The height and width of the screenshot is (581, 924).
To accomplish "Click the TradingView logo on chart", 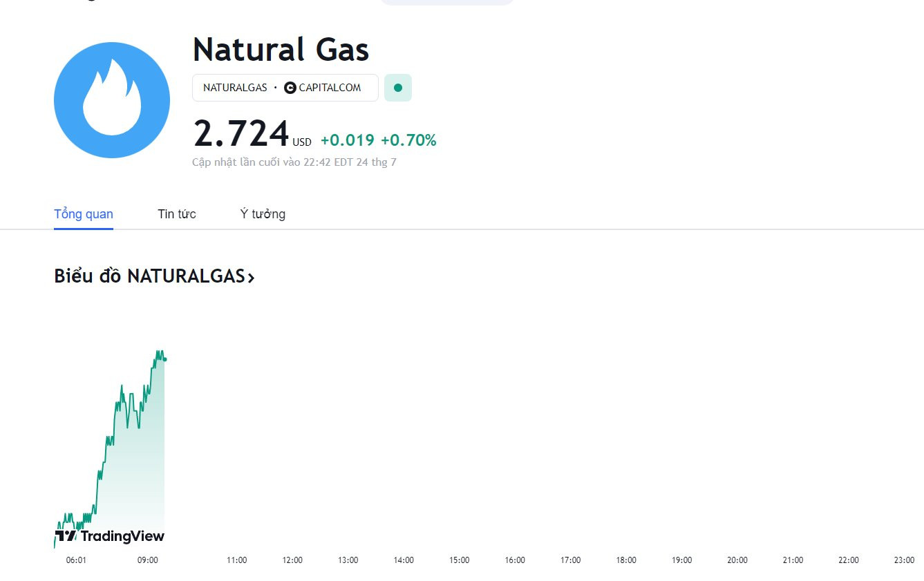I will [x=110, y=536].
